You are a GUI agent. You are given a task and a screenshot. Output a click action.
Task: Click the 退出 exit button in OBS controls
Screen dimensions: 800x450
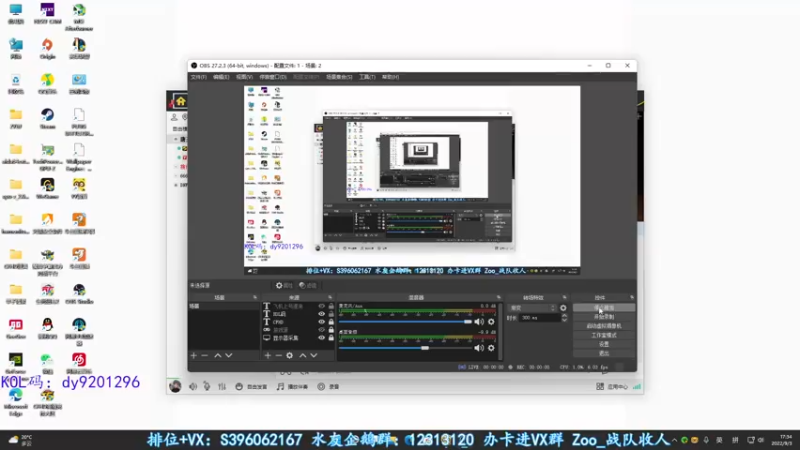604,353
